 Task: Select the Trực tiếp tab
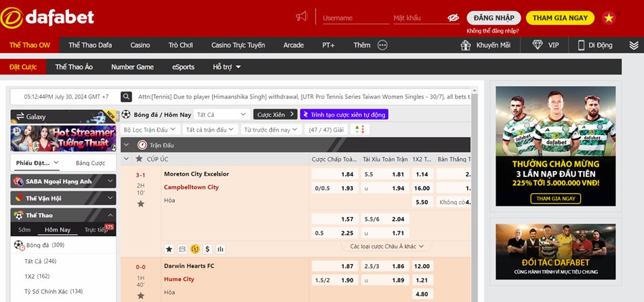coord(96,230)
